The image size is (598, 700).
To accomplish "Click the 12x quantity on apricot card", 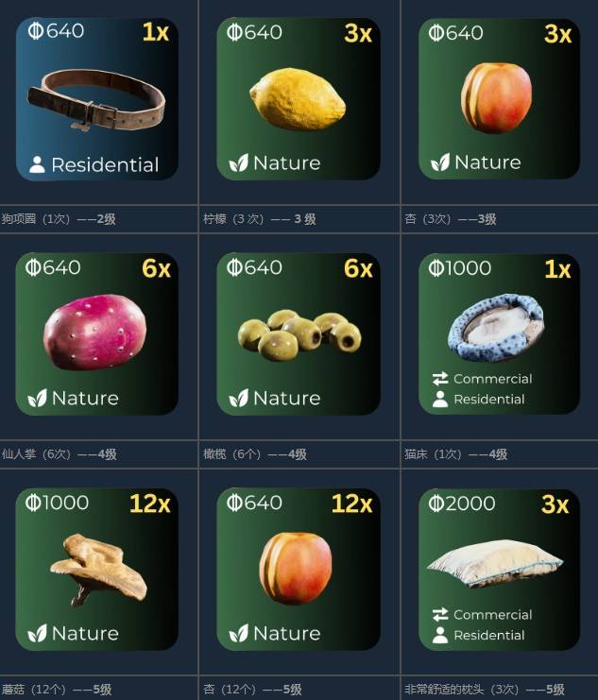I will coord(351,504).
